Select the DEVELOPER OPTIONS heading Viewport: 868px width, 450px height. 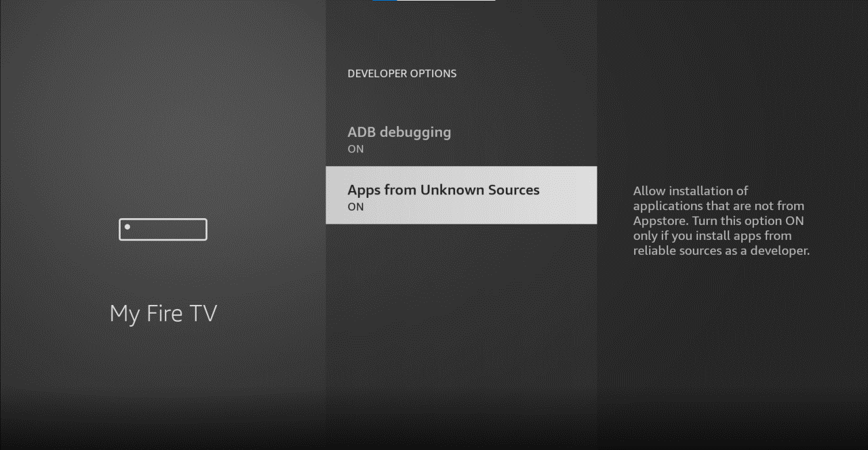pyautogui.click(x=402, y=73)
